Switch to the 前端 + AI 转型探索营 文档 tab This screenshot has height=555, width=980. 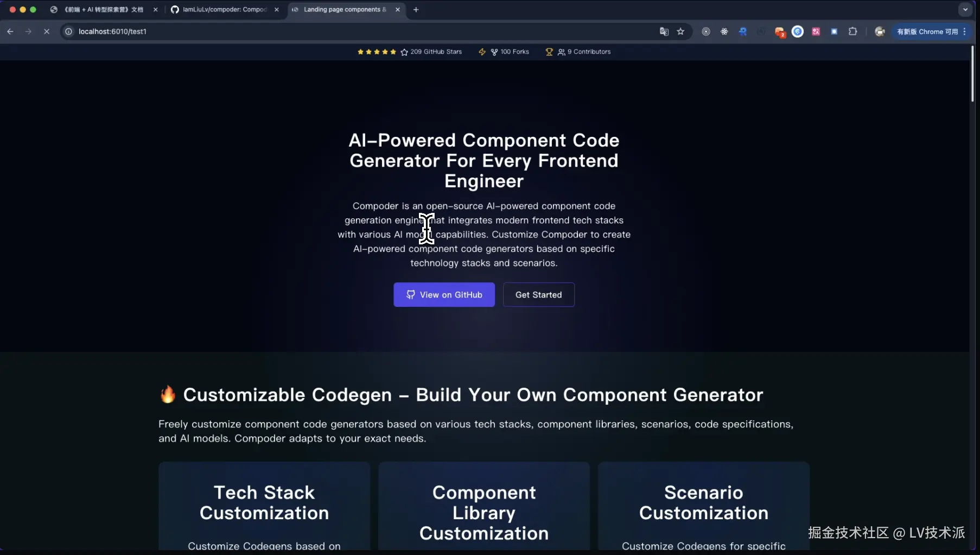(x=104, y=9)
